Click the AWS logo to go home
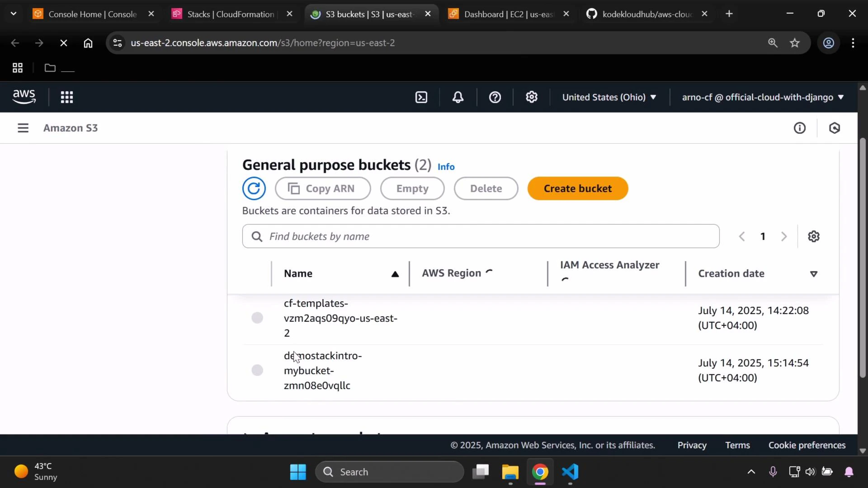Screen dimensions: 868x488 (24, 96)
